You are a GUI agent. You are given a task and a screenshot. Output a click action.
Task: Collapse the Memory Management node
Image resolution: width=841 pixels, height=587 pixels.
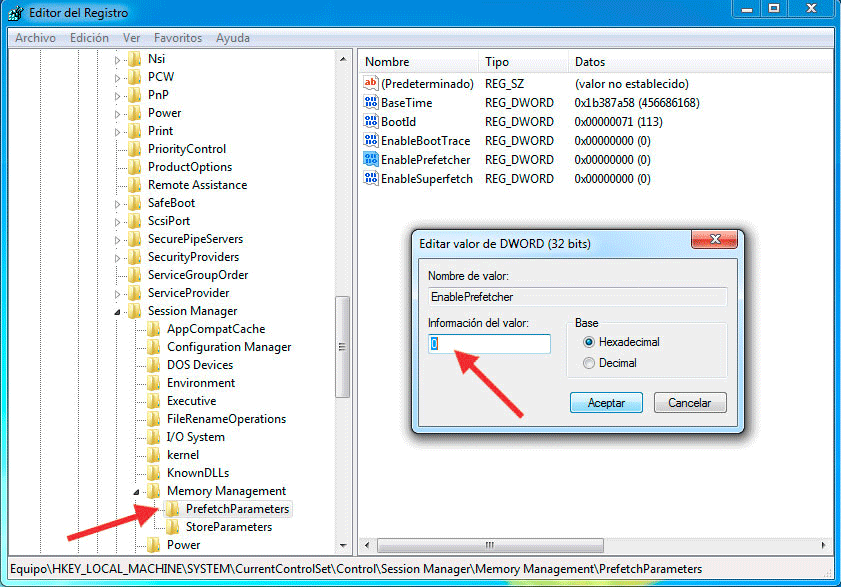136,491
